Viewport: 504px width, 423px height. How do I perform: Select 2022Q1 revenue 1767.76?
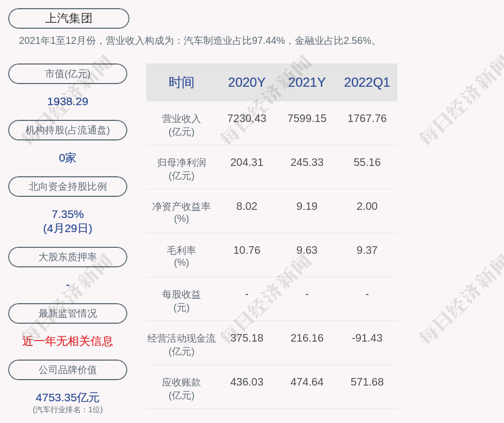(x=367, y=118)
